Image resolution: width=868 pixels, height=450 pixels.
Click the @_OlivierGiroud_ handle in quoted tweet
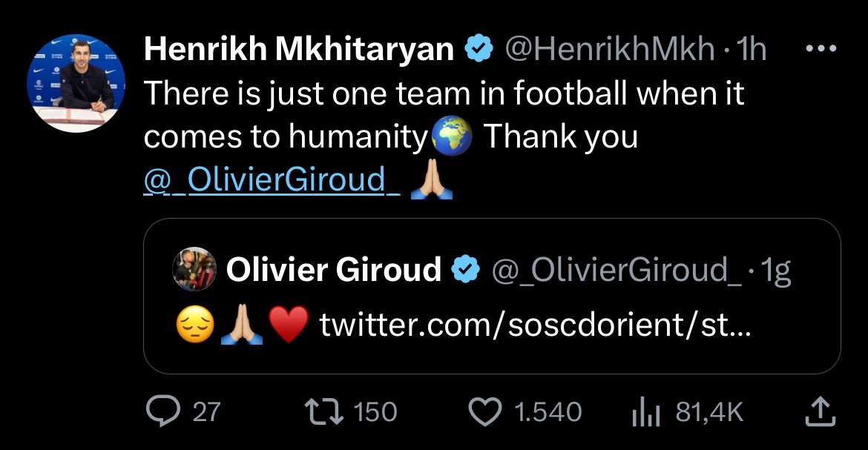[x=616, y=270]
